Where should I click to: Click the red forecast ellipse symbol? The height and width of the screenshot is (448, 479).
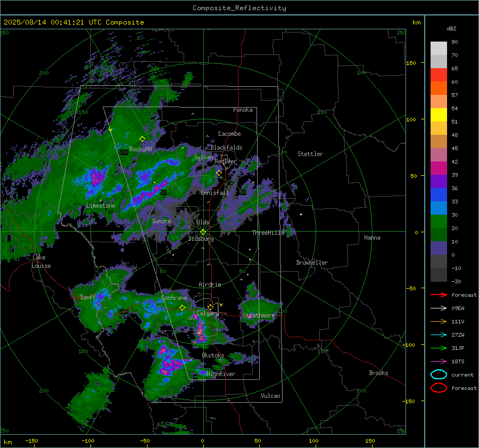[439, 388]
